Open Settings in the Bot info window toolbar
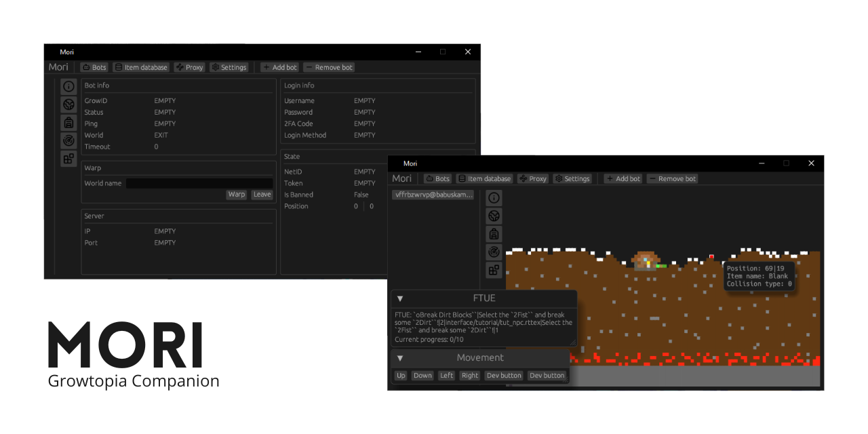This screenshot has height=434, width=868. click(x=229, y=68)
